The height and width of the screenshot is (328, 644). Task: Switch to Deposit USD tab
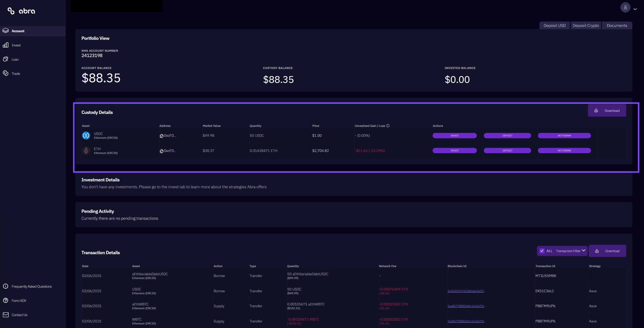pos(554,25)
